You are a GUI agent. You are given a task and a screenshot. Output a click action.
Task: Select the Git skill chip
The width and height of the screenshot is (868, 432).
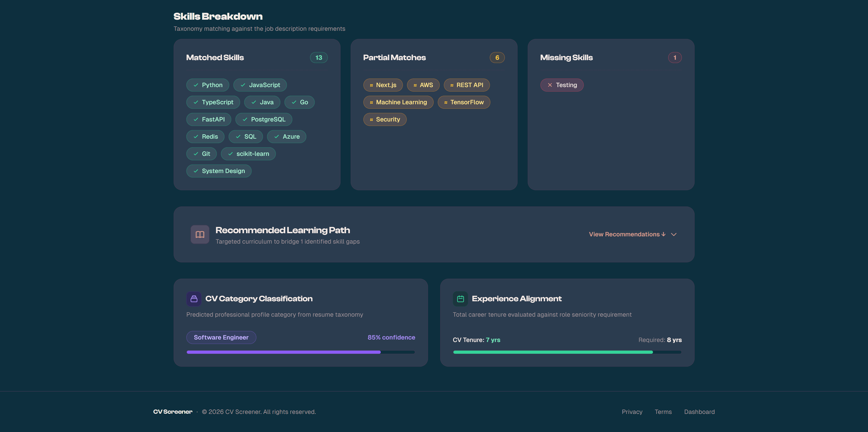[x=201, y=154]
